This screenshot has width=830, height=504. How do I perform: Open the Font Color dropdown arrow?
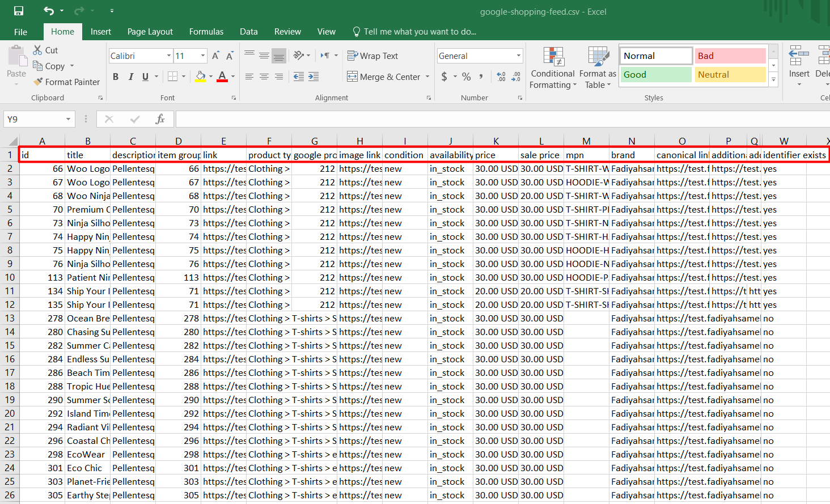tap(233, 77)
